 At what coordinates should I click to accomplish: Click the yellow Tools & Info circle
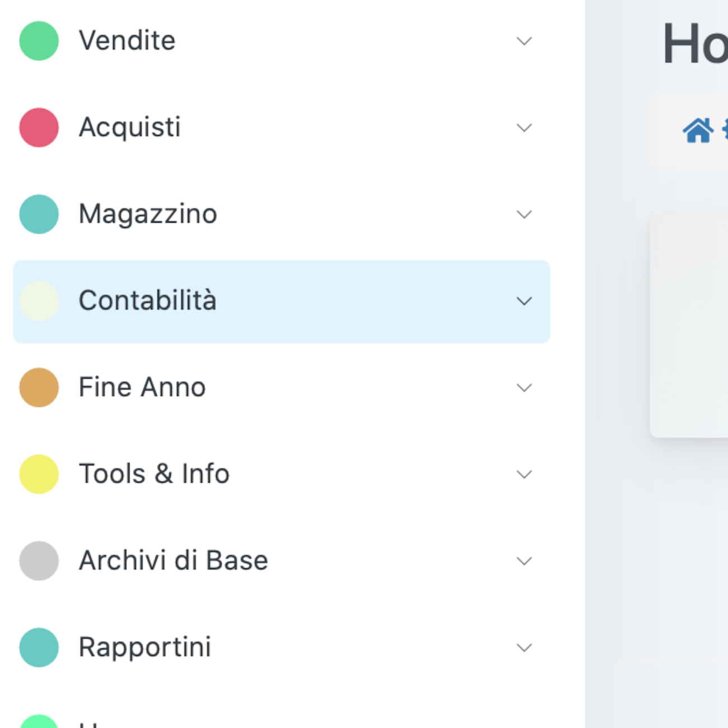(x=39, y=474)
